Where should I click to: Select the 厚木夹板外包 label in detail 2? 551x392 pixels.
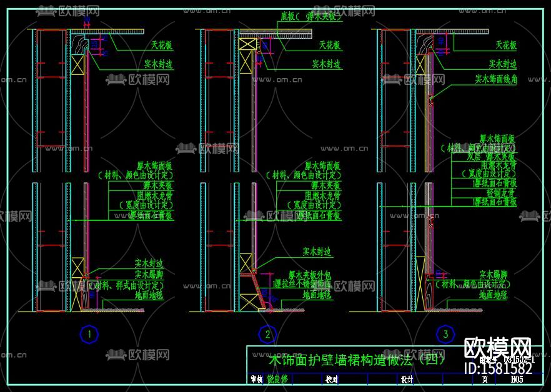310,274
